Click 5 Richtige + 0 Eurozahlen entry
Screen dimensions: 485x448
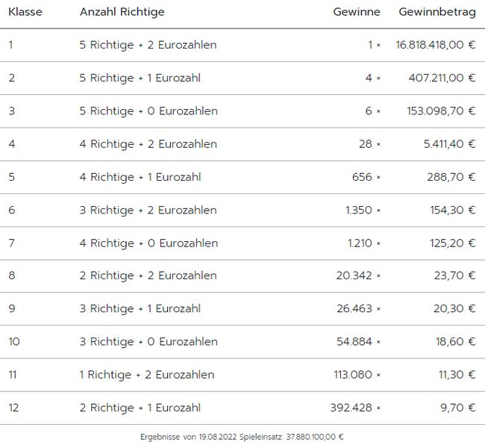tap(148, 111)
